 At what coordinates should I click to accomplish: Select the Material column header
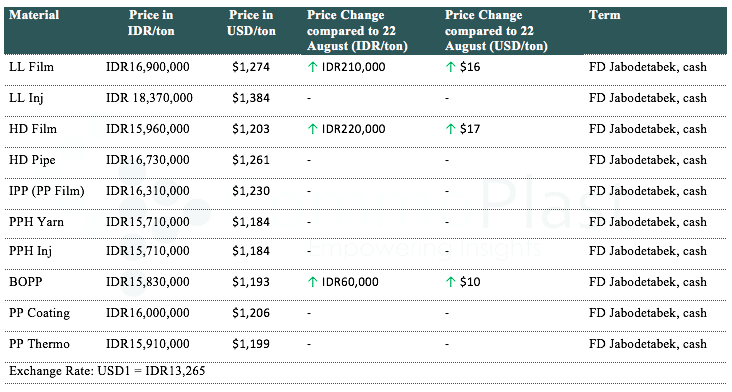pos(34,15)
